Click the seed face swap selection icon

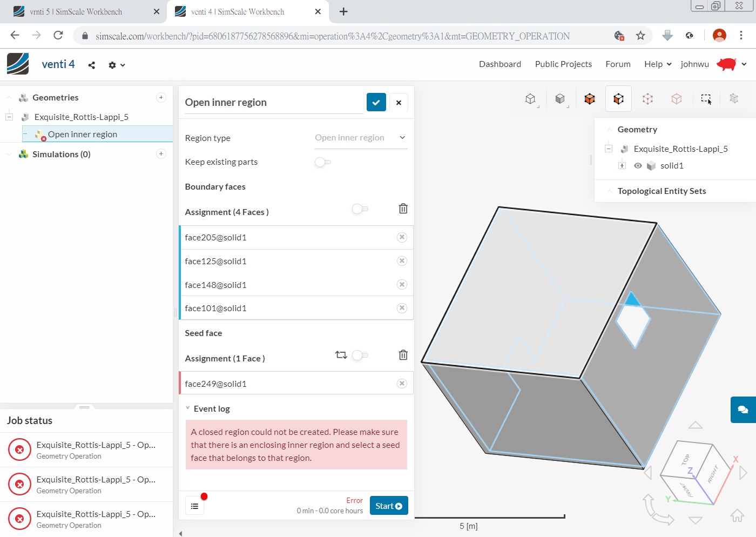pyautogui.click(x=341, y=355)
